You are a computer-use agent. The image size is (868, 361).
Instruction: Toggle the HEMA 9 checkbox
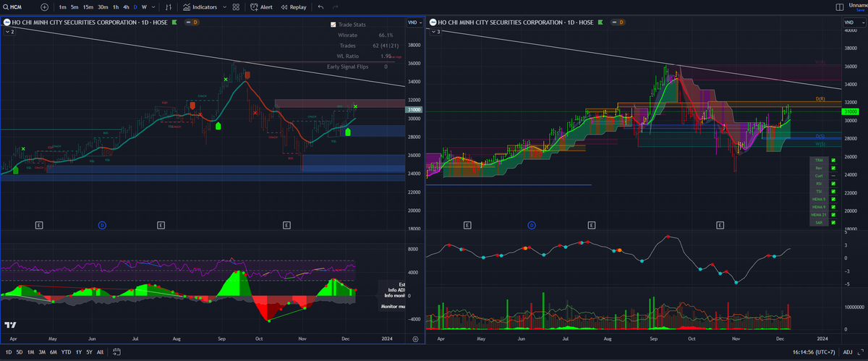(833, 208)
